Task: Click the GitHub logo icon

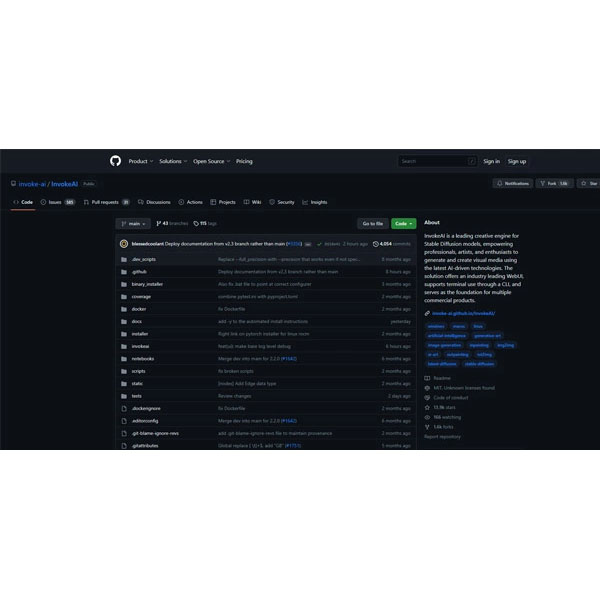Action: click(x=115, y=161)
